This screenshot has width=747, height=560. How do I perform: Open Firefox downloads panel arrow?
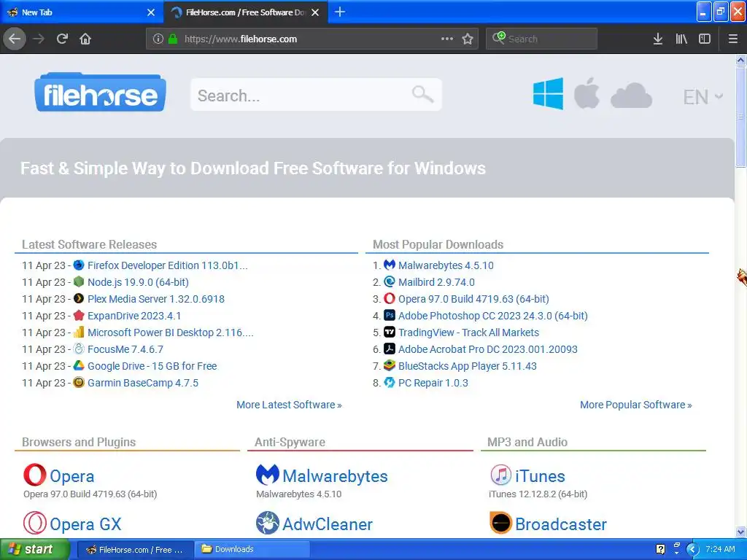658,39
